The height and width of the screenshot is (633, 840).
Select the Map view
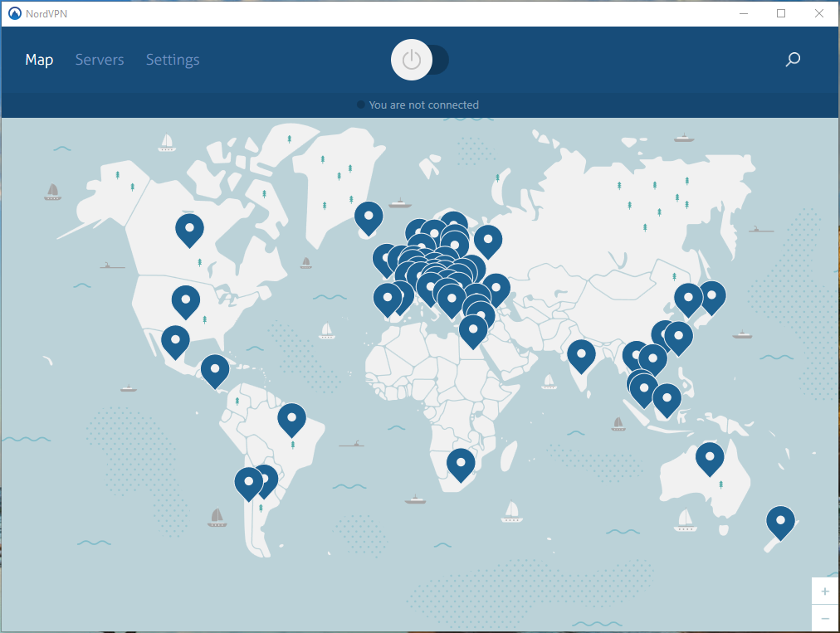coord(39,59)
